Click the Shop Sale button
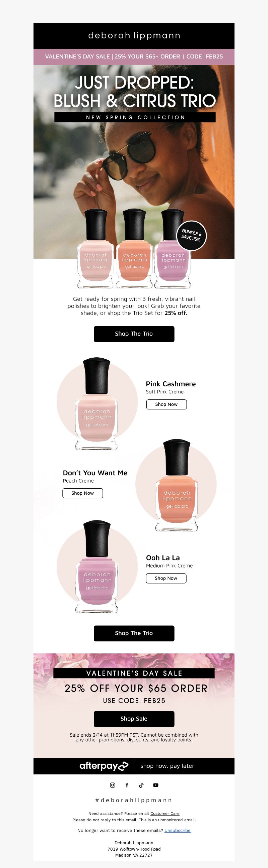 (x=134, y=719)
